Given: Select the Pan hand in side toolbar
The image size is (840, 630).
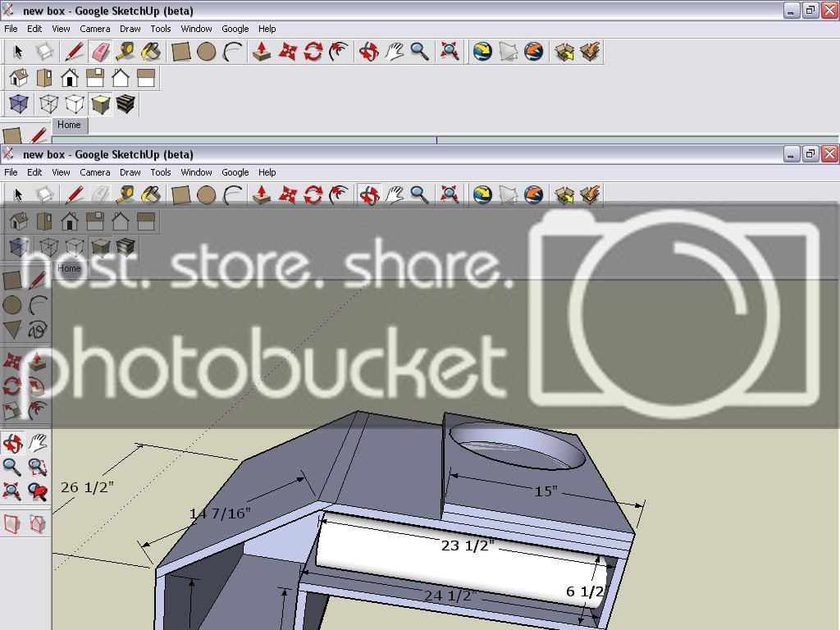Looking at the screenshot, I should tap(38, 443).
